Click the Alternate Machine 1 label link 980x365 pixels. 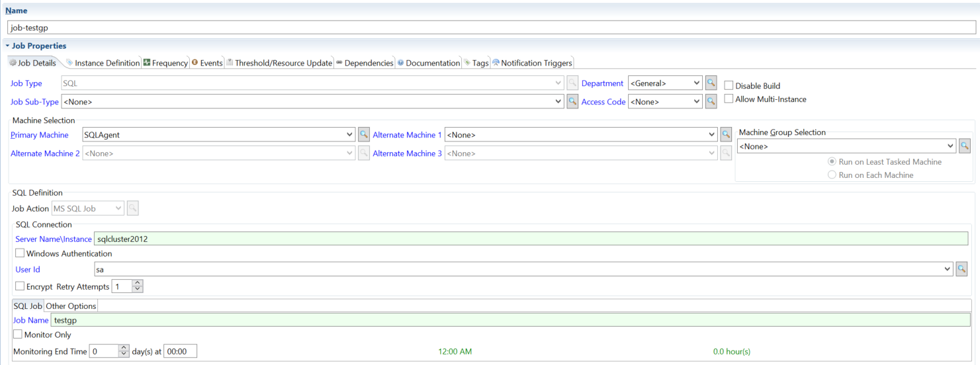pos(408,135)
